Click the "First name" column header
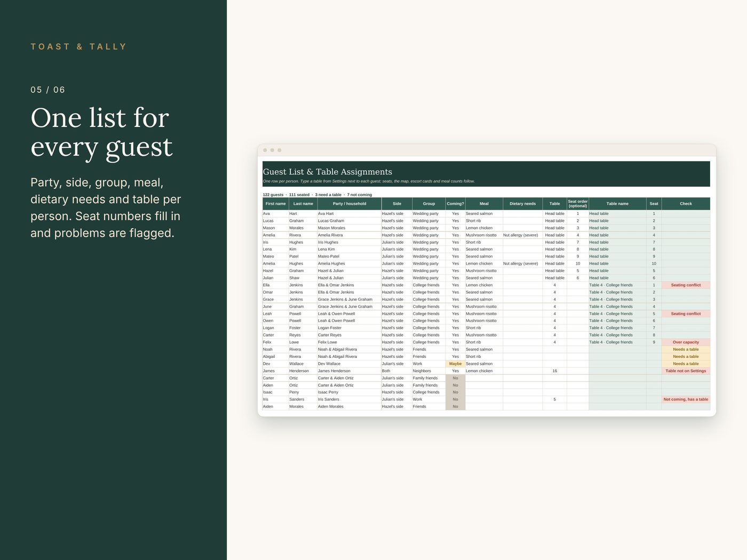The width and height of the screenshot is (747, 560). (x=275, y=204)
